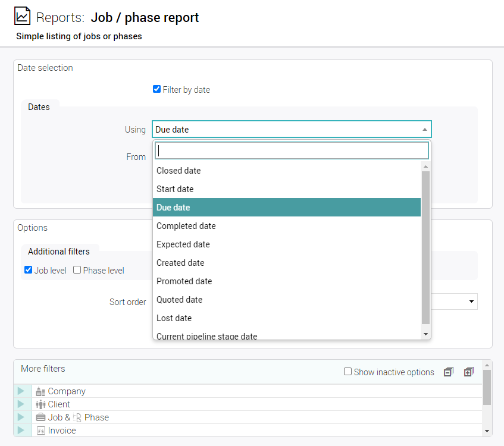504x446 pixels.
Task: Uncheck the Filter by date checkbox
Action: point(156,89)
